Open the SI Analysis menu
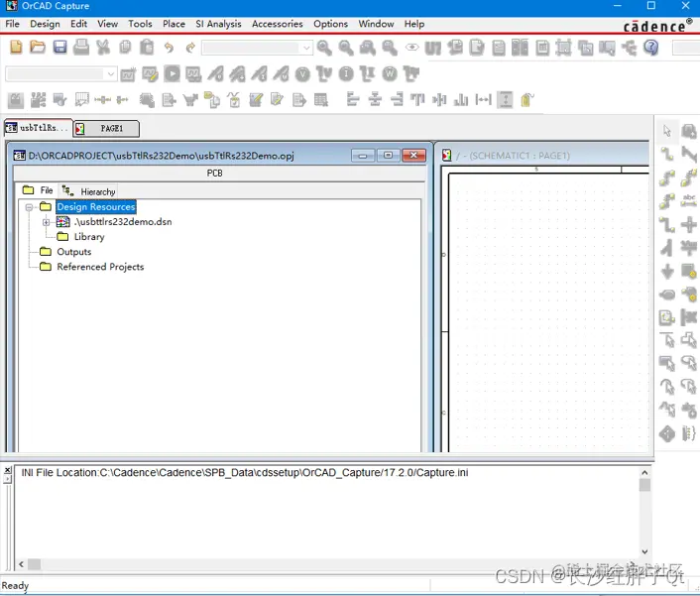 (218, 24)
